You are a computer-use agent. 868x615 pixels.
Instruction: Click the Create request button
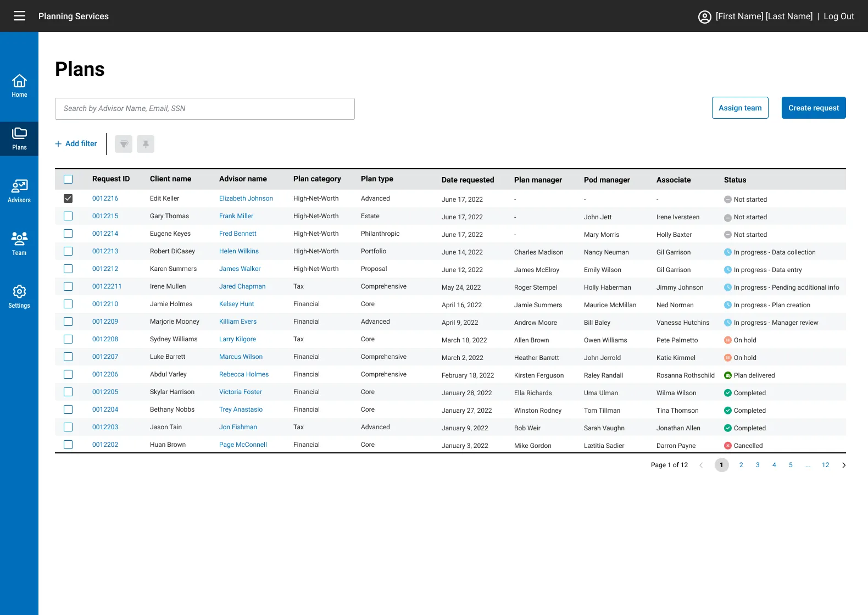pyautogui.click(x=814, y=108)
